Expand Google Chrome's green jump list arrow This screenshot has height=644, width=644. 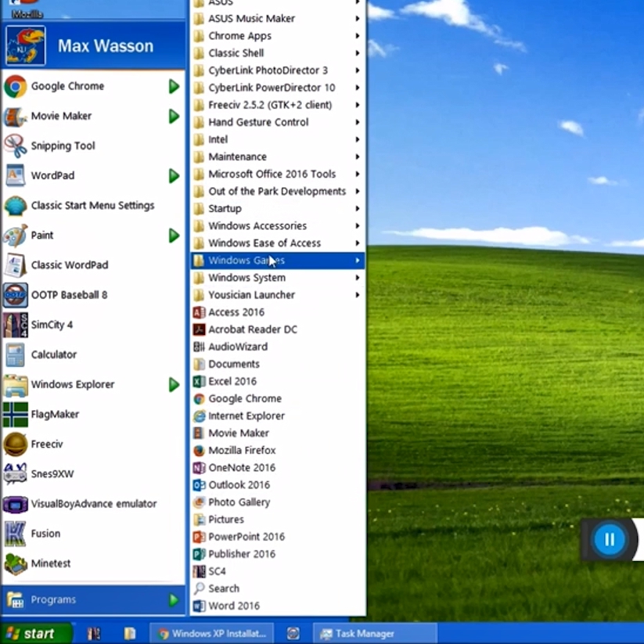[174, 86]
